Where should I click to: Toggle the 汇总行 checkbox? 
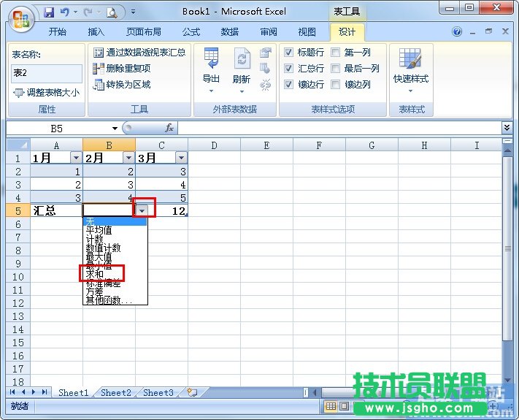tap(289, 69)
